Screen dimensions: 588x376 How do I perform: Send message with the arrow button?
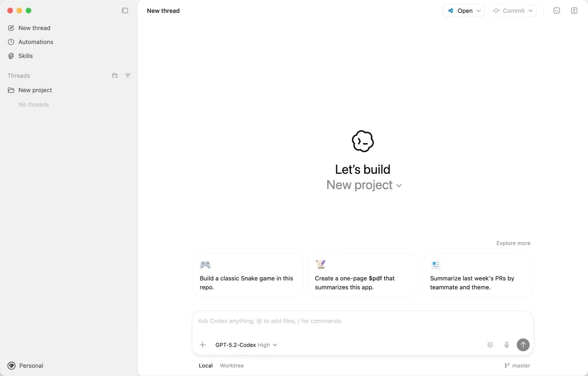click(x=523, y=345)
